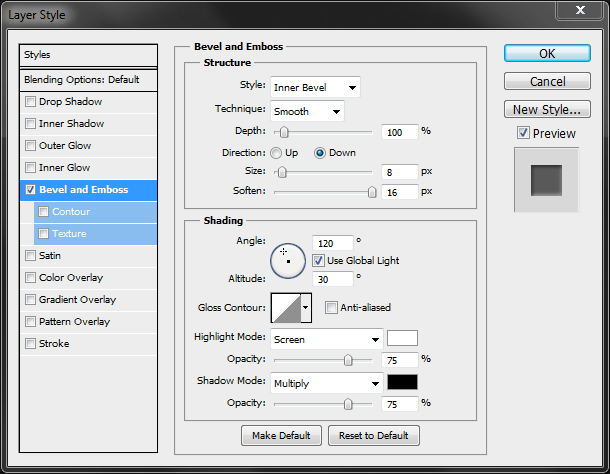This screenshot has height=474, width=610.
Task: Click the Reset to Default button
Action: click(374, 435)
